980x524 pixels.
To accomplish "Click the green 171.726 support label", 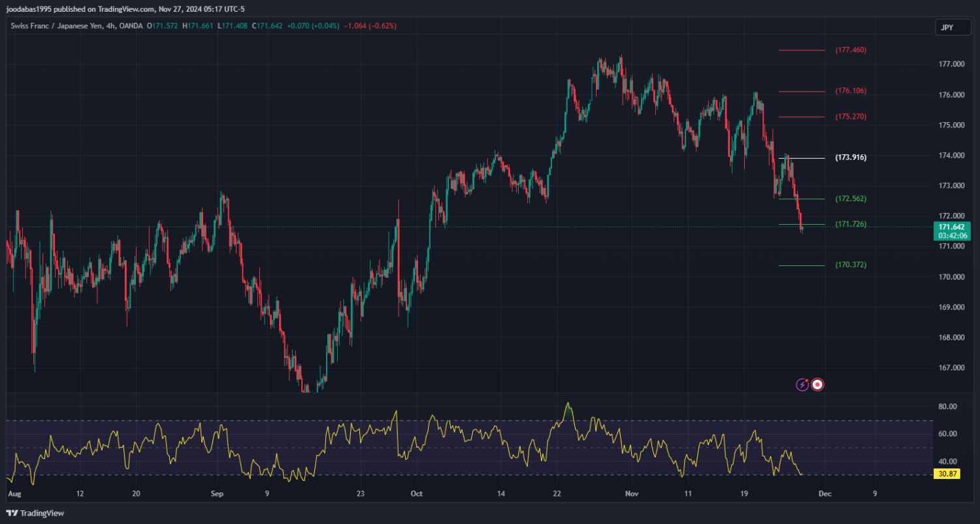I will pos(851,224).
